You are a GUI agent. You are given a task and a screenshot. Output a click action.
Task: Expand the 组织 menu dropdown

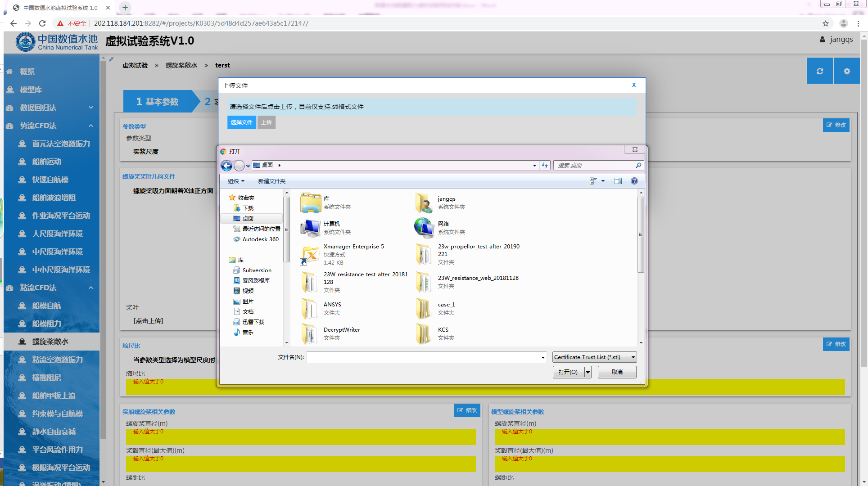236,181
